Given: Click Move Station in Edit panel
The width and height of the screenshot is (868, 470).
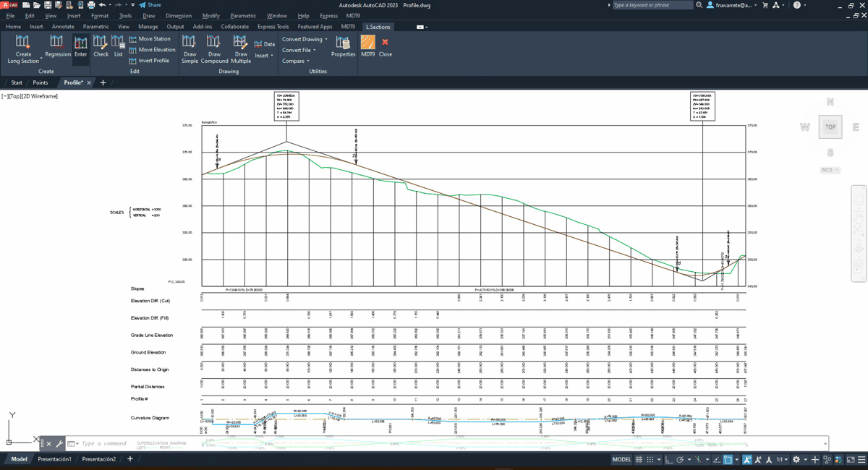Looking at the screenshot, I should tap(153, 39).
